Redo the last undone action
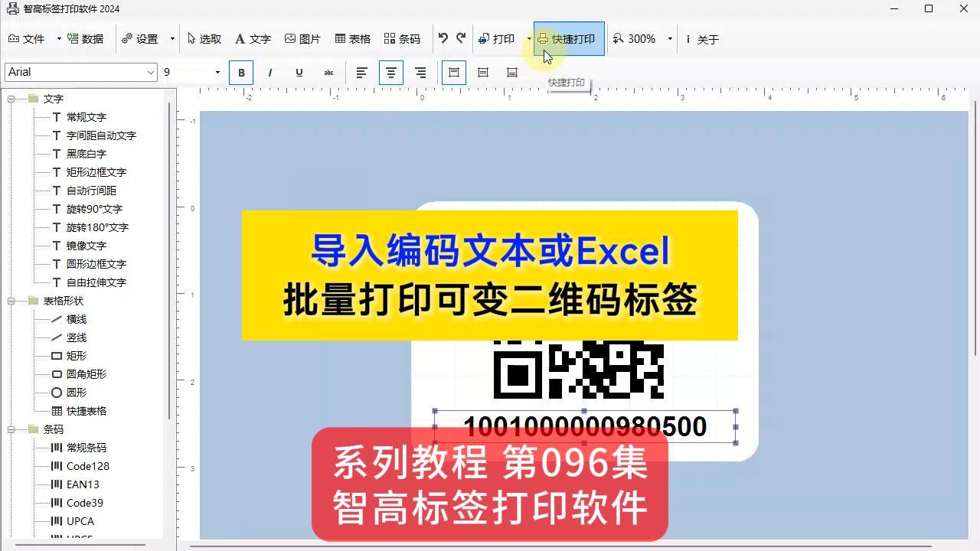This screenshot has width=980, height=551. 461,38
